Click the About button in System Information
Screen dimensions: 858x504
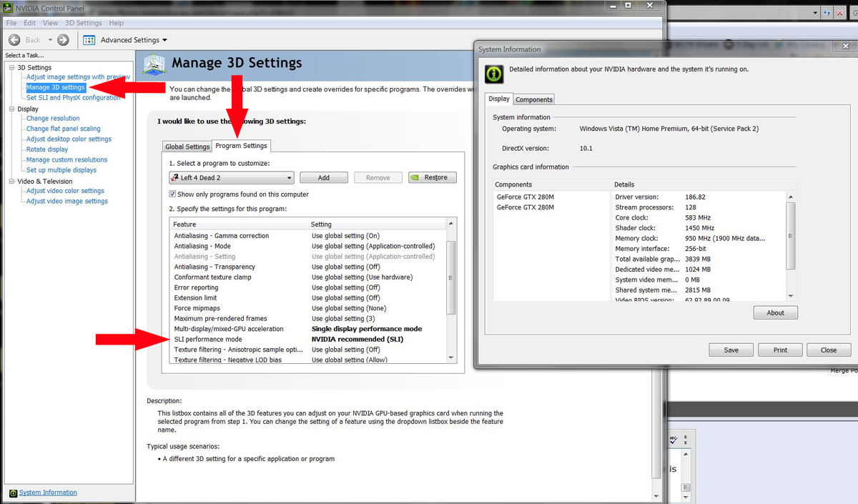(x=776, y=313)
